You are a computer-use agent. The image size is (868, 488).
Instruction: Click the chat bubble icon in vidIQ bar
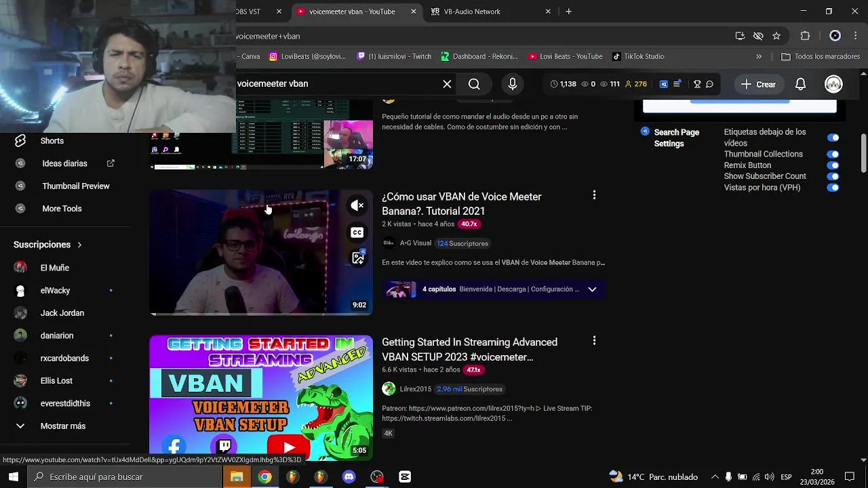709,84
